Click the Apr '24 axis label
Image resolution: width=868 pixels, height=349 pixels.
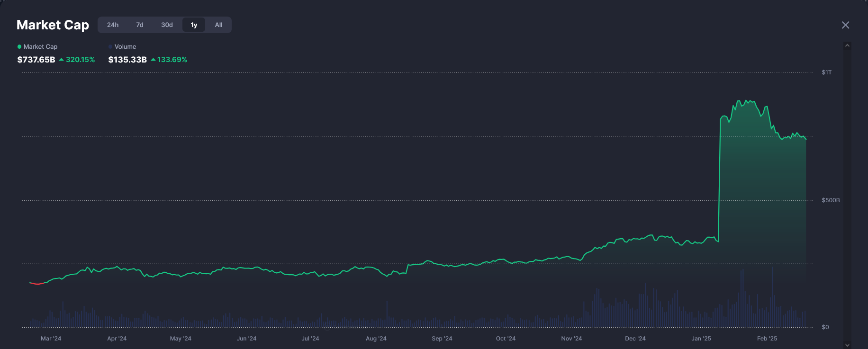point(117,339)
